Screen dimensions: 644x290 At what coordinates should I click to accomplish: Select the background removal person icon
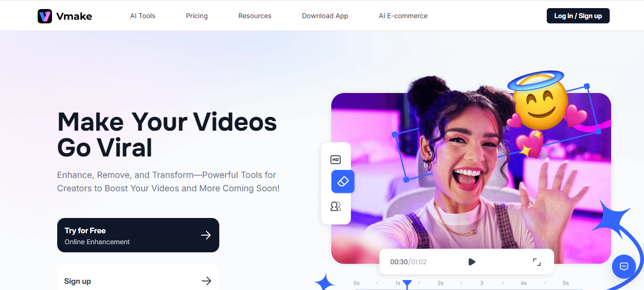click(336, 206)
